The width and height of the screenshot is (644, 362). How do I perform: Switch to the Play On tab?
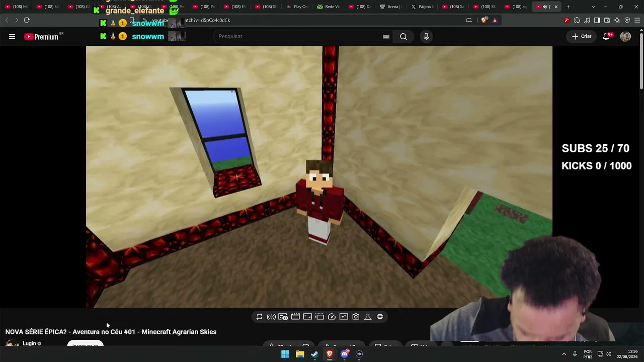coord(297,7)
